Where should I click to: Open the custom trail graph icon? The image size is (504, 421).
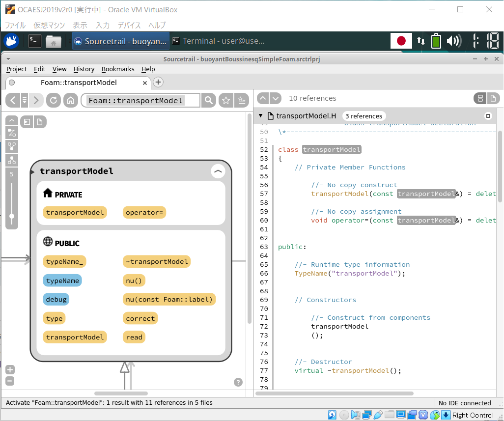coord(12,132)
